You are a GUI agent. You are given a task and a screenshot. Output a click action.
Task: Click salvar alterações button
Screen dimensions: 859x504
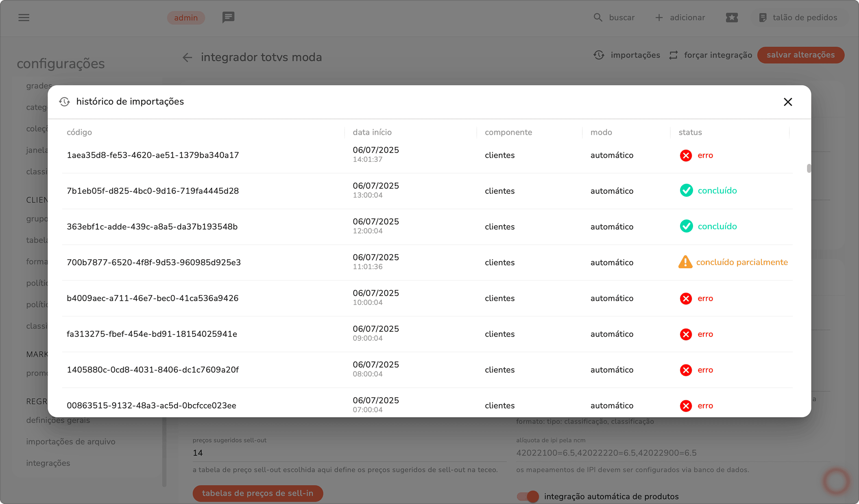coord(800,55)
